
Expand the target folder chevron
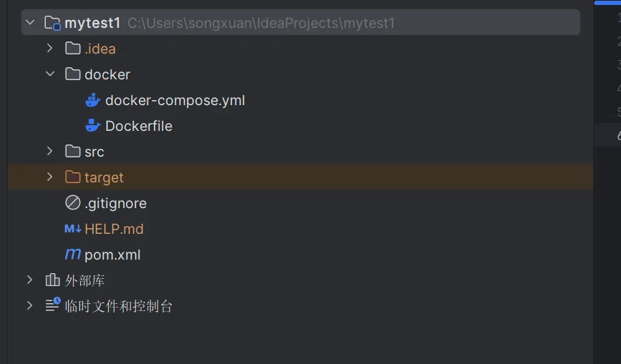point(49,177)
